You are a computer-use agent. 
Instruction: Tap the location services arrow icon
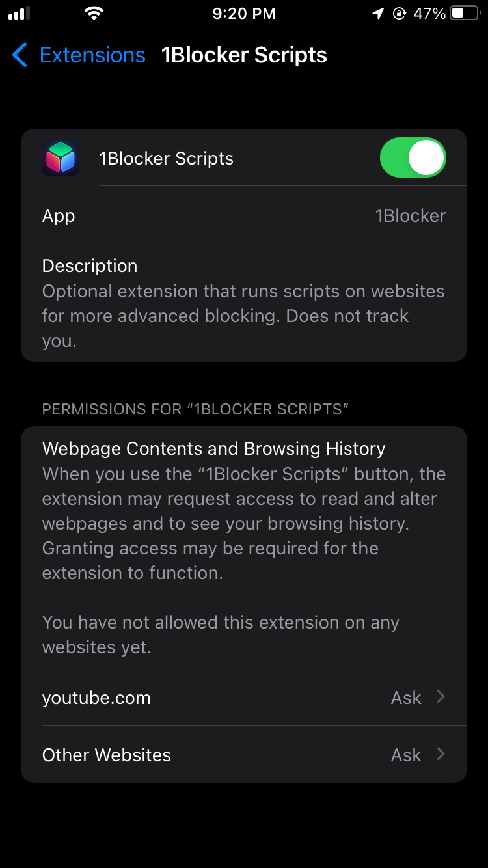(378, 14)
